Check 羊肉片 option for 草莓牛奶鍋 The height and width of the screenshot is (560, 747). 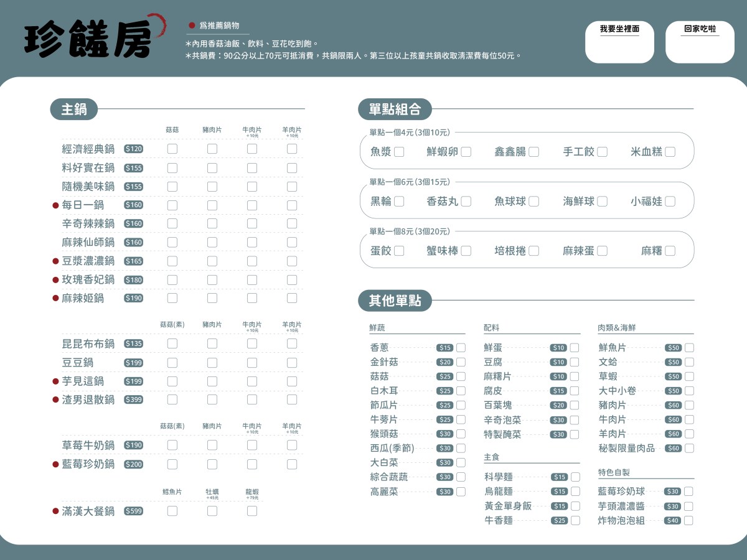click(291, 445)
